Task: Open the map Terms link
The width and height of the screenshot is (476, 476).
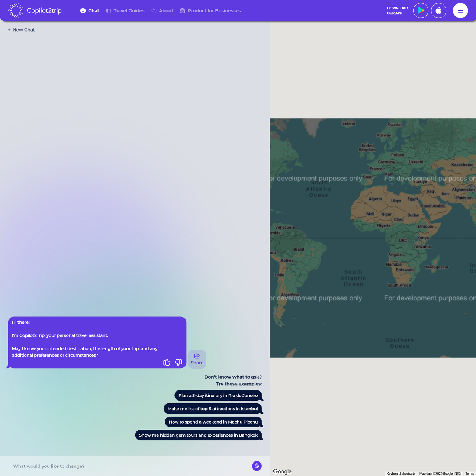Action: (x=470, y=473)
